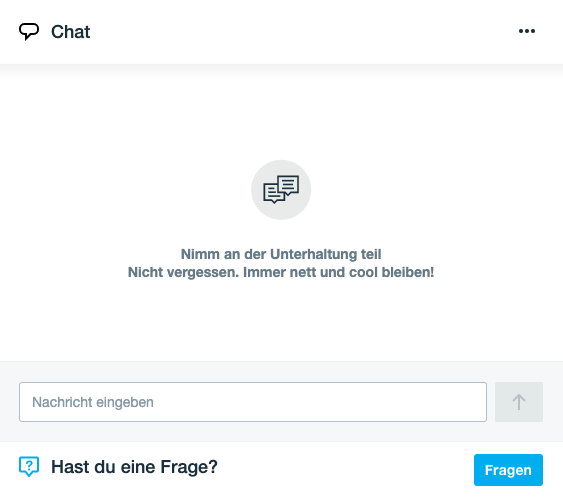Screen dimensions: 563x498
Task: Click the Fragen button
Action: pos(508,470)
